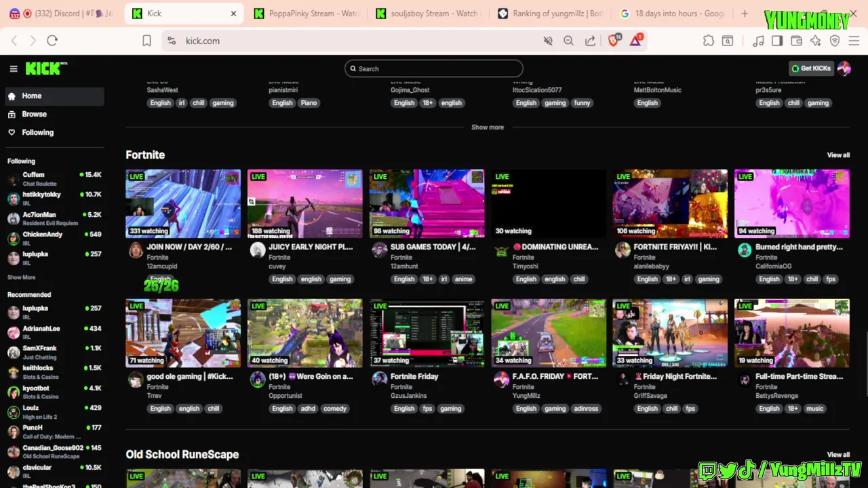Switch to the souljaboy Stream tab

click(x=428, y=14)
